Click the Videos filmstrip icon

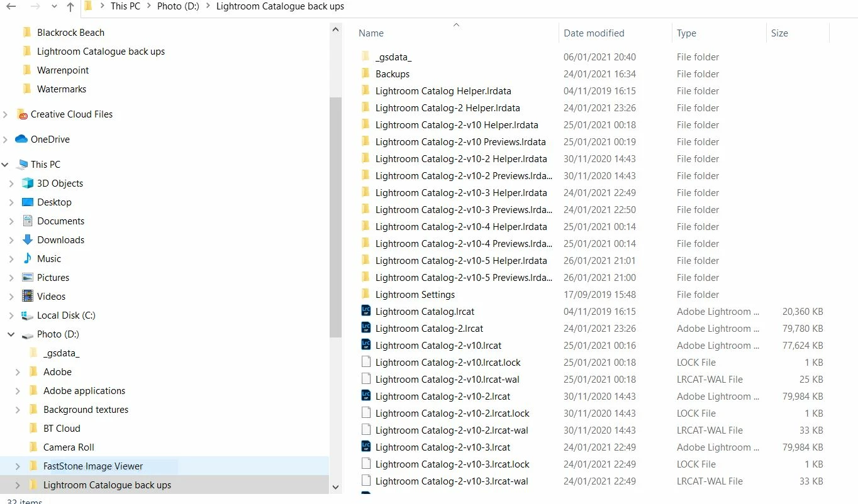pyautogui.click(x=27, y=296)
